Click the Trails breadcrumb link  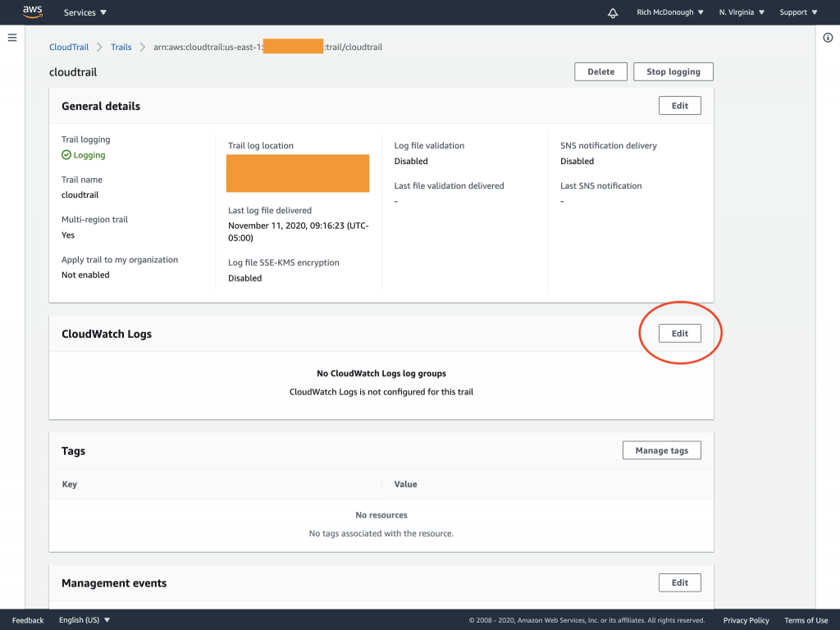pyautogui.click(x=121, y=47)
